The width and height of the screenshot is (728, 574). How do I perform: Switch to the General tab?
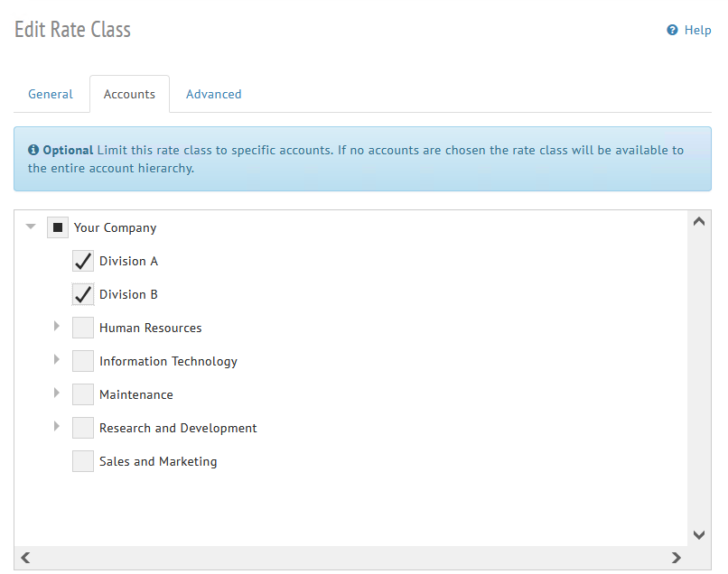51,94
